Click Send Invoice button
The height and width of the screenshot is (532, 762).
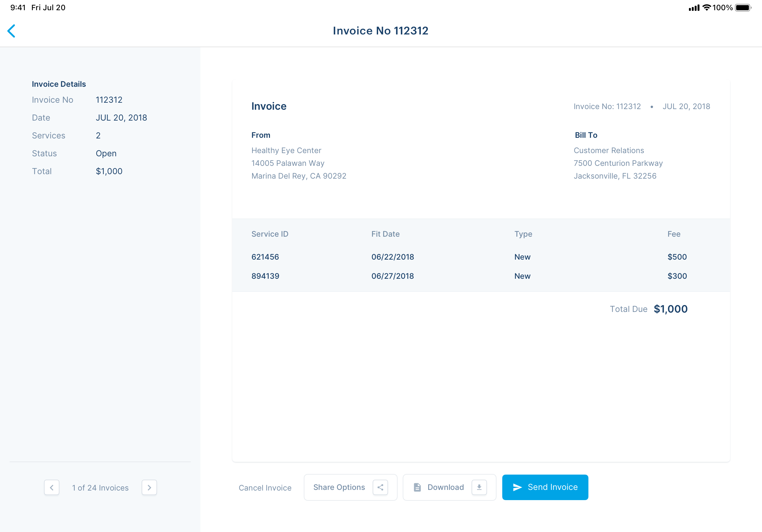tap(545, 487)
